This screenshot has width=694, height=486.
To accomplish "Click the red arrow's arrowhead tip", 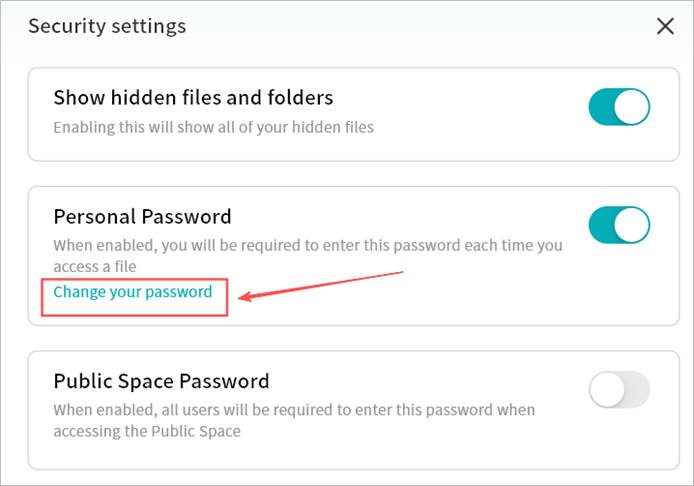I will 237,297.
